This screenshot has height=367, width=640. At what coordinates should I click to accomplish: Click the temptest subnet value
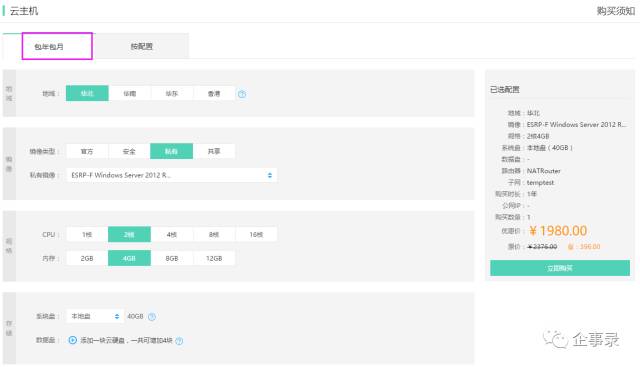[x=540, y=182]
